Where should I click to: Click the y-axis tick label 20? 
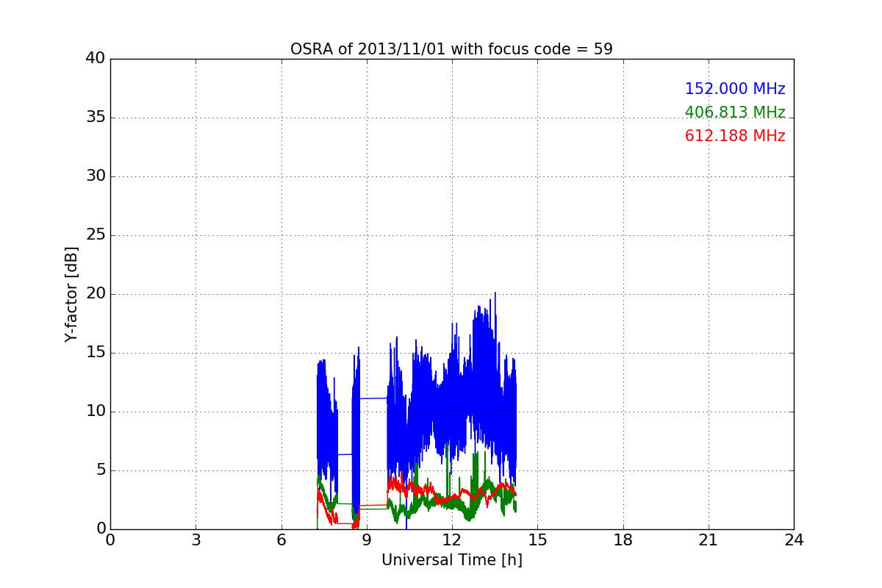pos(96,294)
